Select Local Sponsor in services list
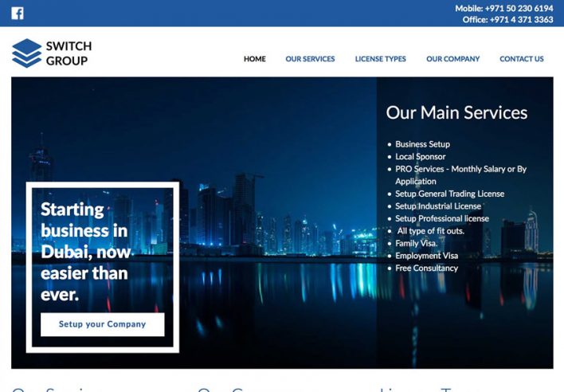Image resolution: width=564 pixels, height=392 pixels. [420, 157]
